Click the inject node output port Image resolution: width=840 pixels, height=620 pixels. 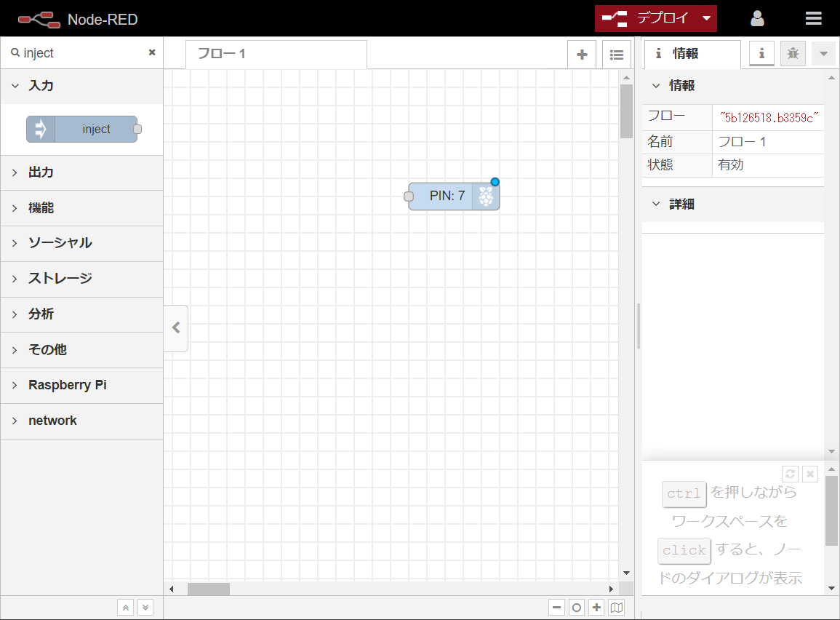tap(137, 129)
